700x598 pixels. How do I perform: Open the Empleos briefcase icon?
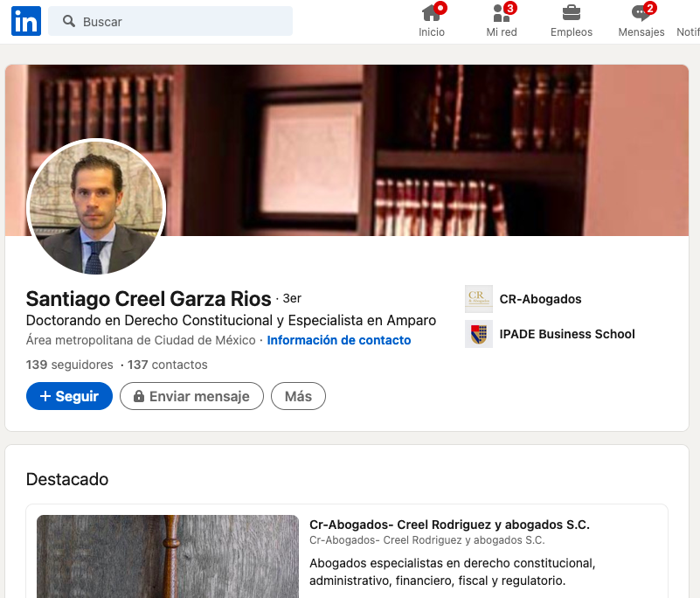(x=571, y=12)
